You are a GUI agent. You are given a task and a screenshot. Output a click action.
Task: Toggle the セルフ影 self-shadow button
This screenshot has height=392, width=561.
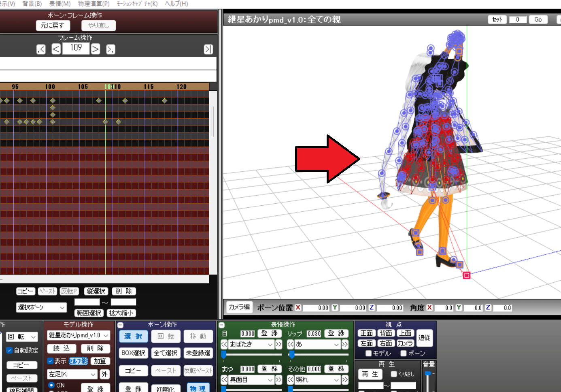pos(78,361)
